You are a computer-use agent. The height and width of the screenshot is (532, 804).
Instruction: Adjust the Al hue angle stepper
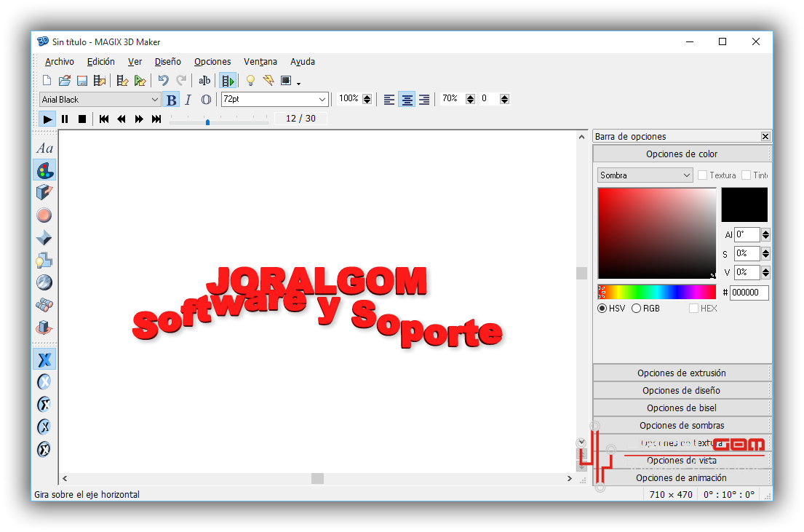point(765,235)
